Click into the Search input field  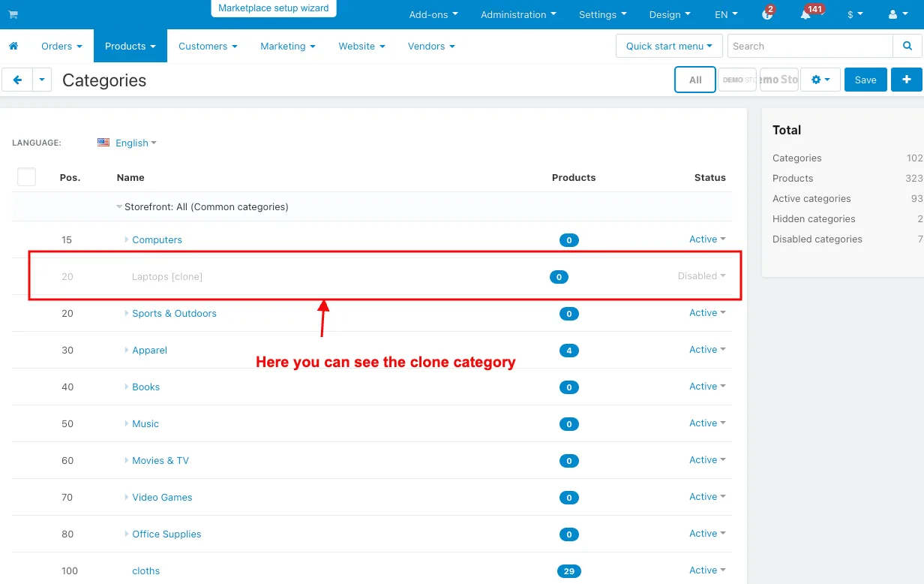point(810,46)
